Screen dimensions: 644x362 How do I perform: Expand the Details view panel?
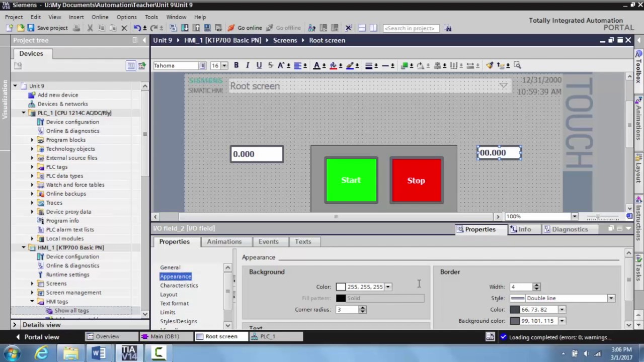(15, 325)
